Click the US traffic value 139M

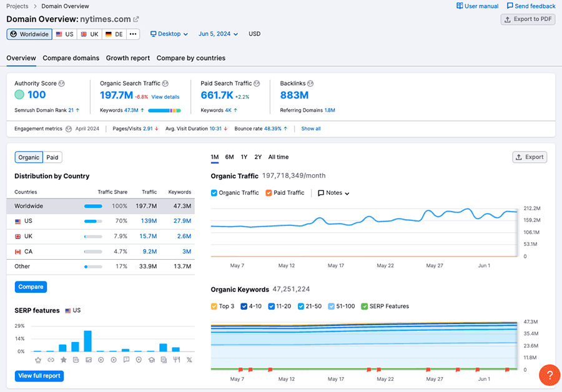point(149,221)
